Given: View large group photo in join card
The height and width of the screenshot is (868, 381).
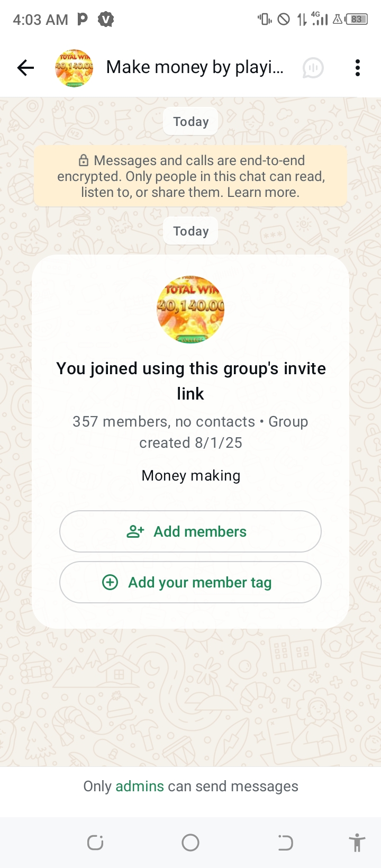Looking at the screenshot, I should coord(190,309).
